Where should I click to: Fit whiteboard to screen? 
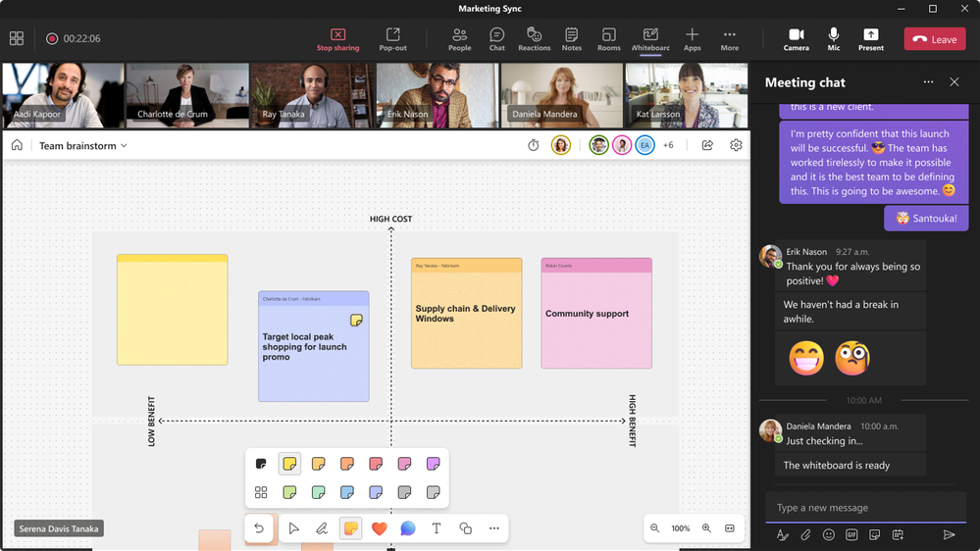(x=730, y=528)
